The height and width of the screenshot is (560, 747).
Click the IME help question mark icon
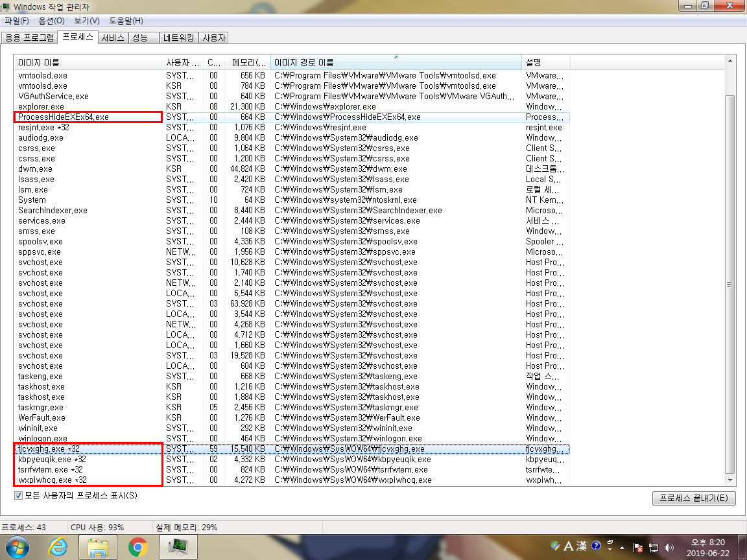tap(596, 546)
